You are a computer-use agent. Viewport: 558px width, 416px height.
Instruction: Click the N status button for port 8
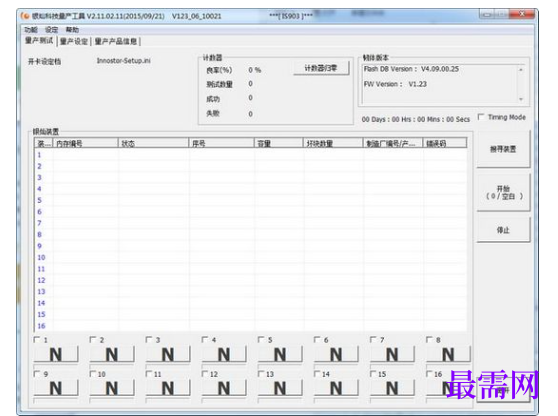click(448, 354)
